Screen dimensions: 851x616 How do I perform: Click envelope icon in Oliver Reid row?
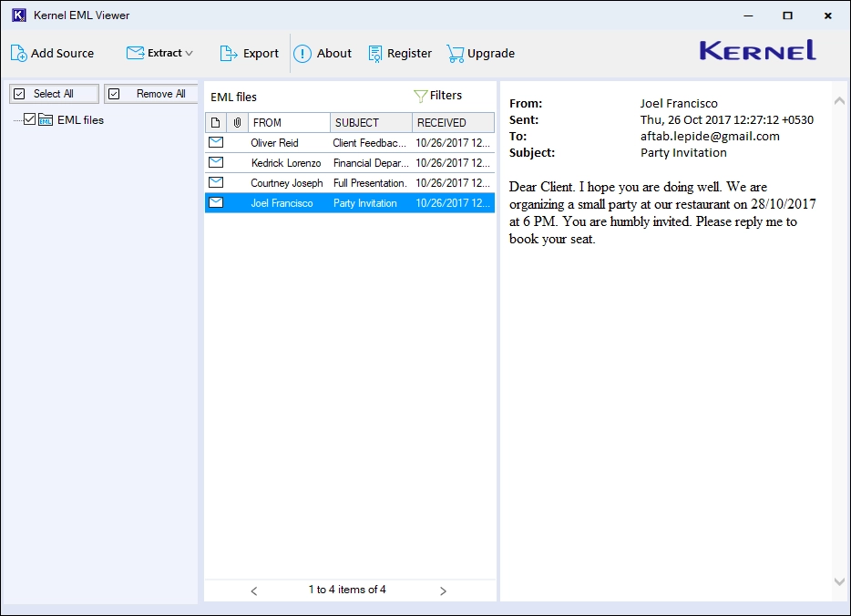pos(216,142)
